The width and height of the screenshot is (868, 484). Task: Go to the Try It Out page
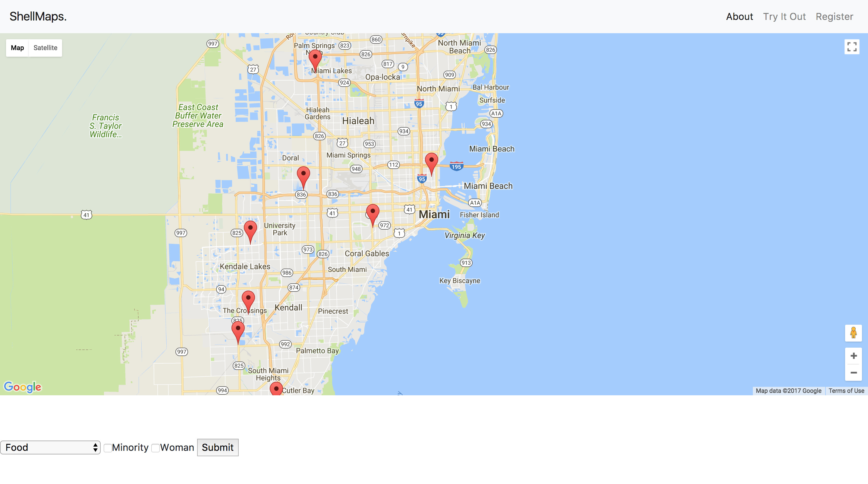tap(784, 17)
